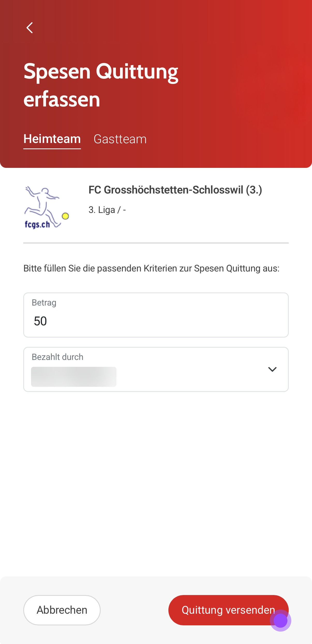Tap the yellow ball in the team logo
Image resolution: width=312 pixels, height=644 pixels.
(x=65, y=216)
